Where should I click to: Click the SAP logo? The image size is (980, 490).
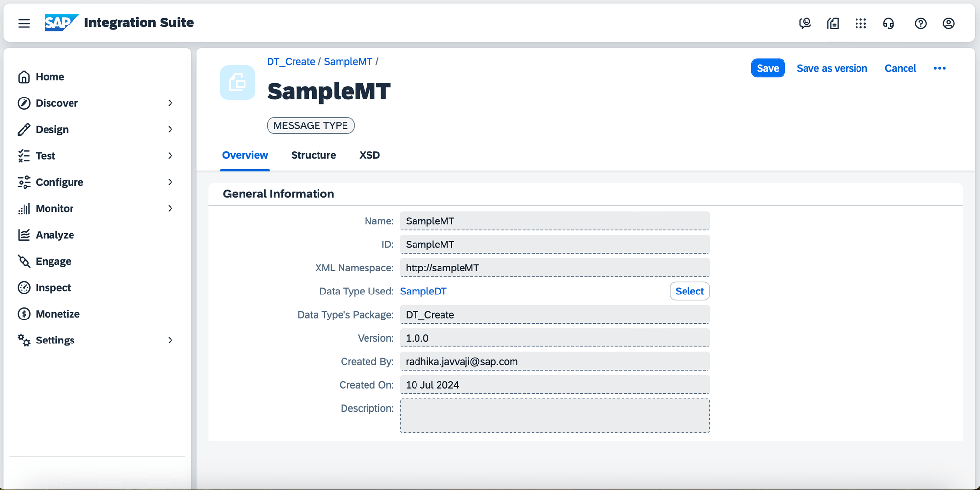(61, 23)
